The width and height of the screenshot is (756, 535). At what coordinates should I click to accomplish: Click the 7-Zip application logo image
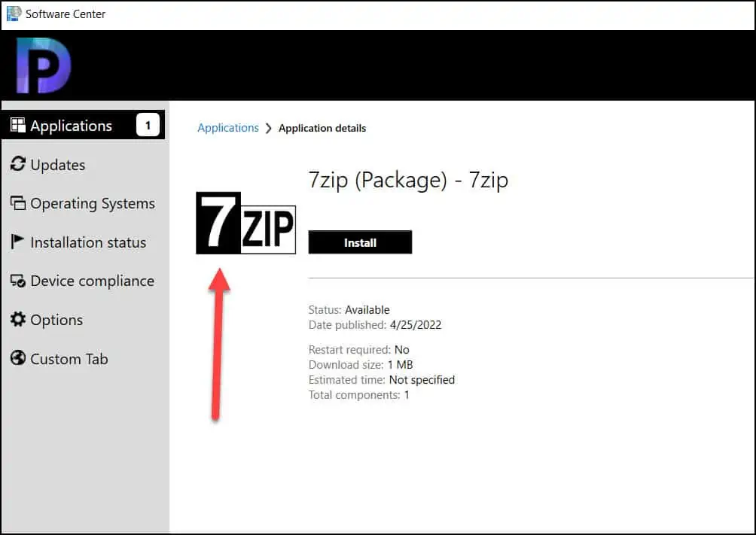pyautogui.click(x=245, y=223)
